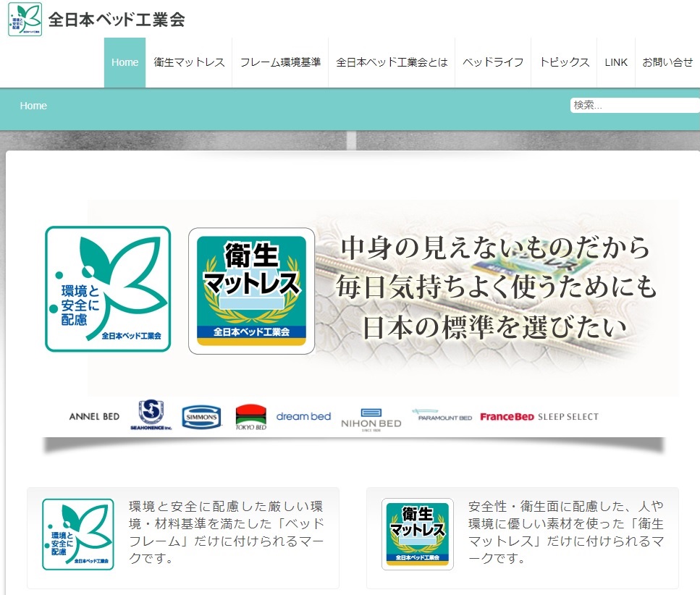Click the Home breadcrumb link

click(33, 106)
